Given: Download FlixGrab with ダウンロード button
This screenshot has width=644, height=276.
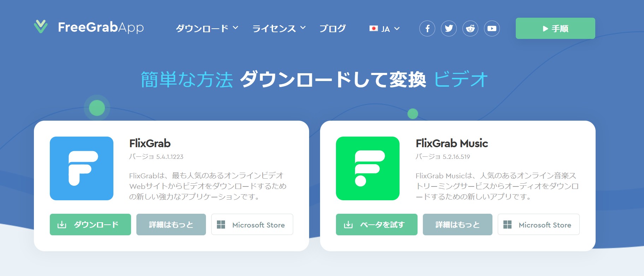Looking at the screenshot, I should (90, 224).
